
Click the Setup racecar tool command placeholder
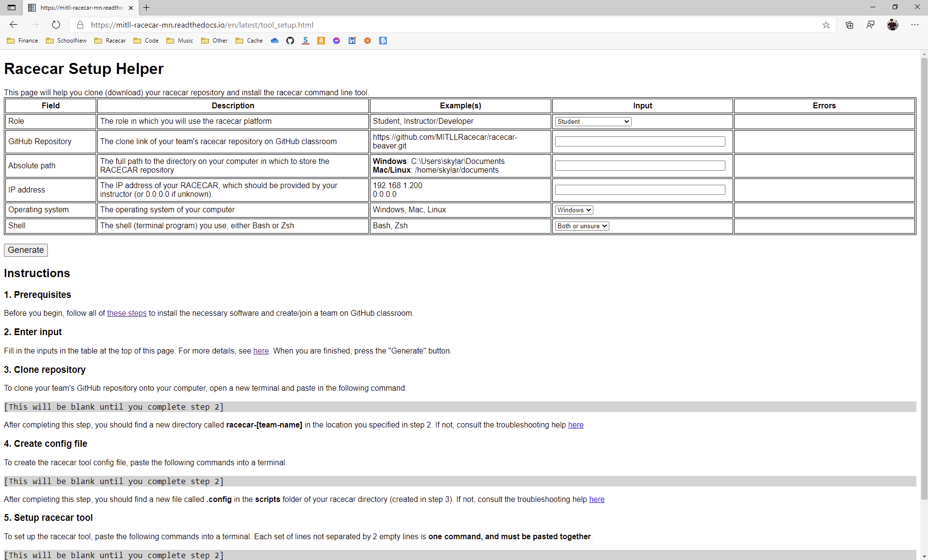pos(460,555)
